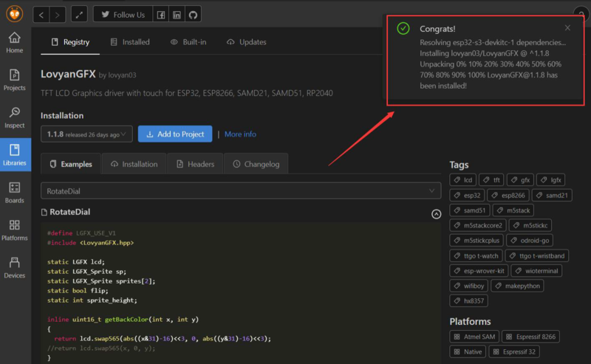
Task: Open the More info link
Action: click(240, 134)
